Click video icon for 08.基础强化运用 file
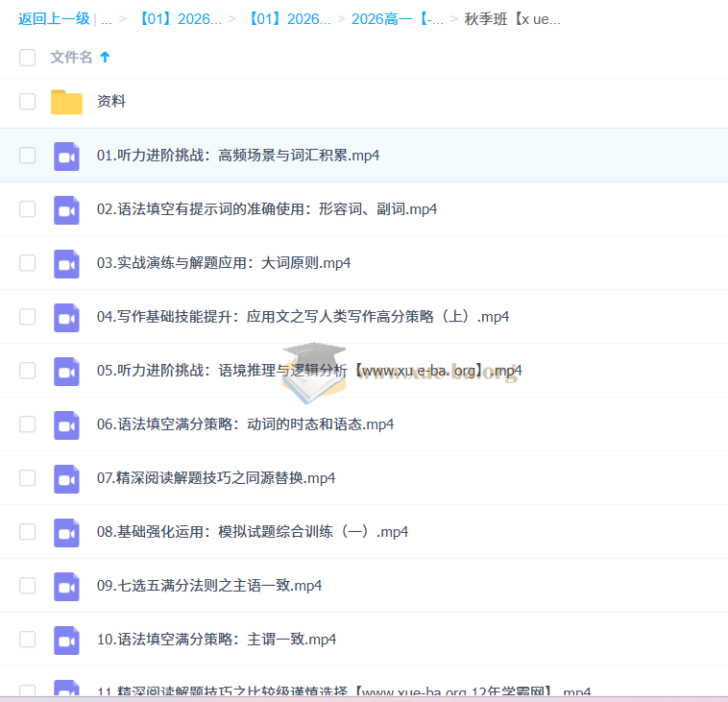The height and width of the screenshot is (702, 728). [x=66, y=532]
